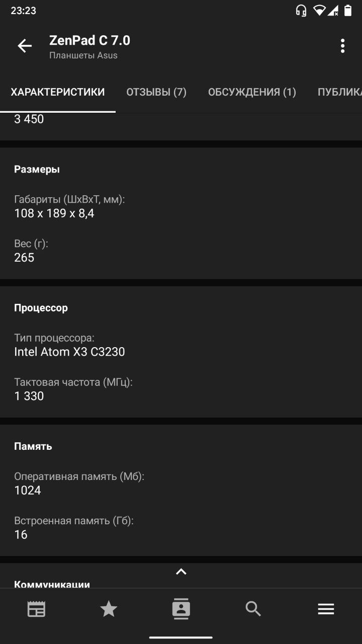Open the partially visible ПУБЛИКА tab
The image size is (362, 644).
click(340, 92)
